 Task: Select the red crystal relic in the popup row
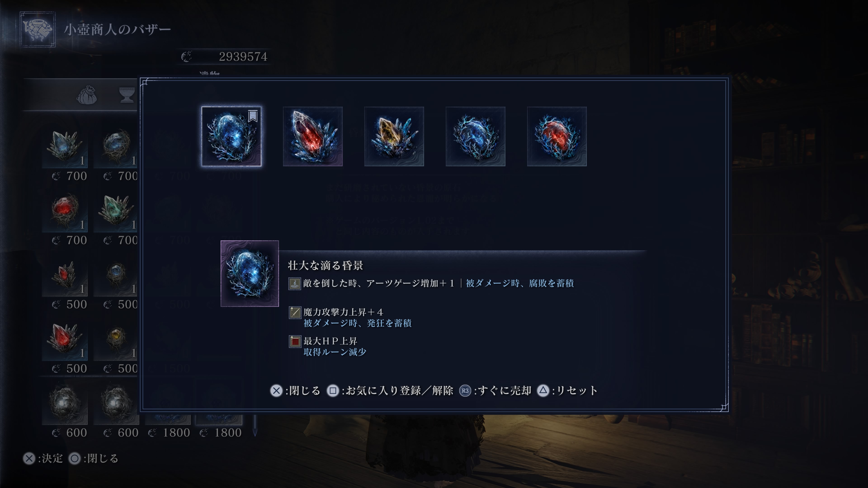313,136
